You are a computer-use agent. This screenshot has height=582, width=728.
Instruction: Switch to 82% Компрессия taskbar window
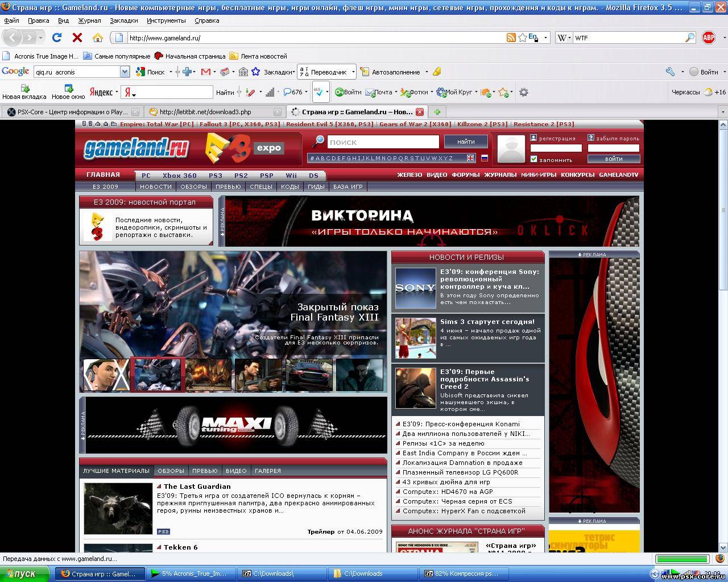click(x=464, y=574)
